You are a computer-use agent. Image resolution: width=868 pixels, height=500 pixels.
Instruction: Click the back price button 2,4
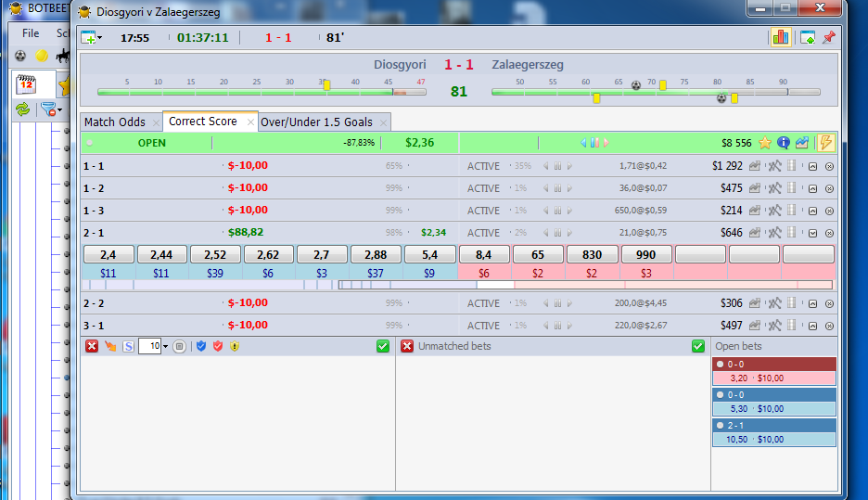point(108,255)
